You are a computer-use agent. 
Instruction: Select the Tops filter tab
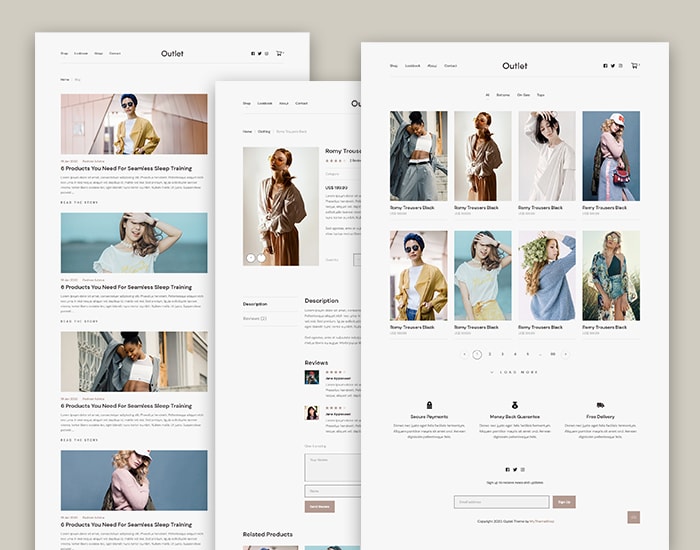(541, 95)
